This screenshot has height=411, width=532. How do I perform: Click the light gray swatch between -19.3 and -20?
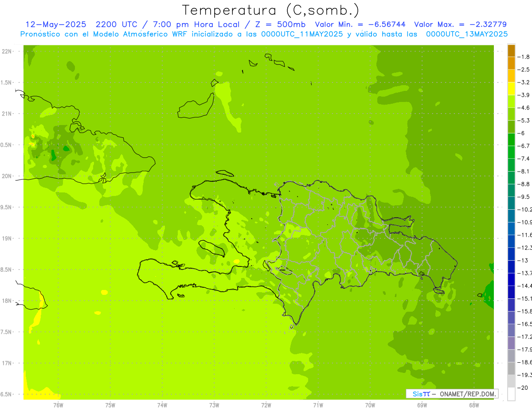(x=511, y=381)
